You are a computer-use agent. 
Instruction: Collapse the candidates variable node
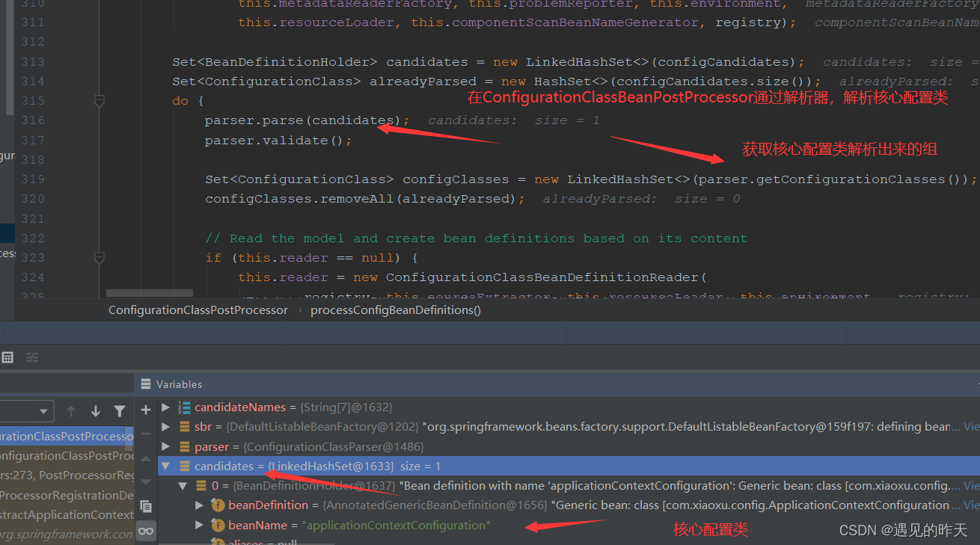(x=165, y=466)
